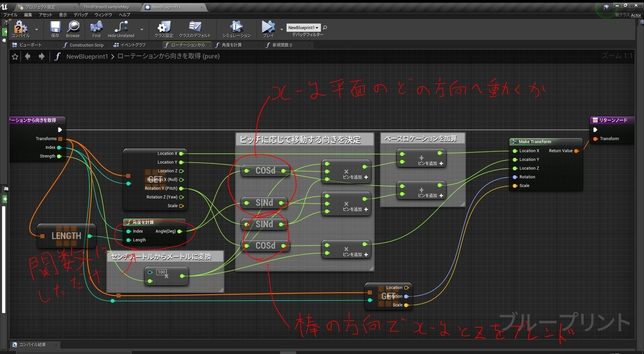The width and height of the screenshot is (644, 354).
Task: Go back with the left arrow icon
Action: click(27, 56)
